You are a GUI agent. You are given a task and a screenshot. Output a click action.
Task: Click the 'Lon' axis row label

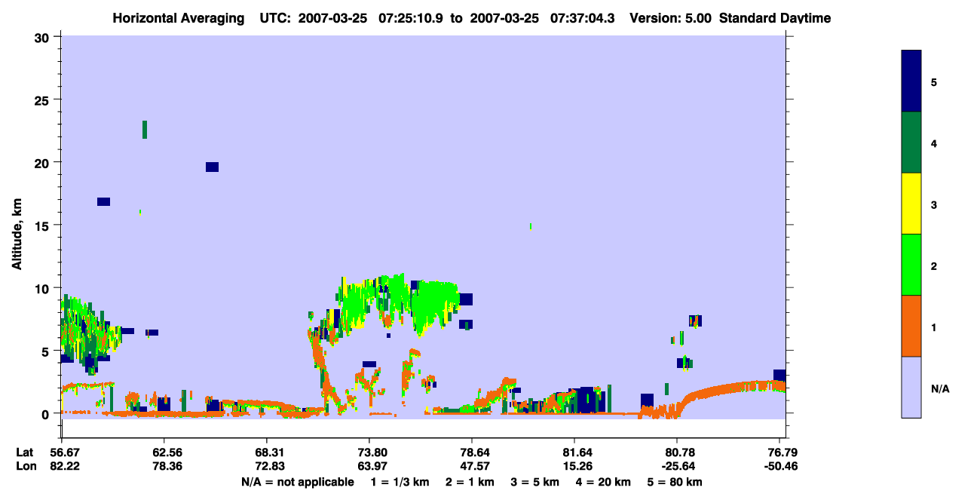(x=26, y=466)
